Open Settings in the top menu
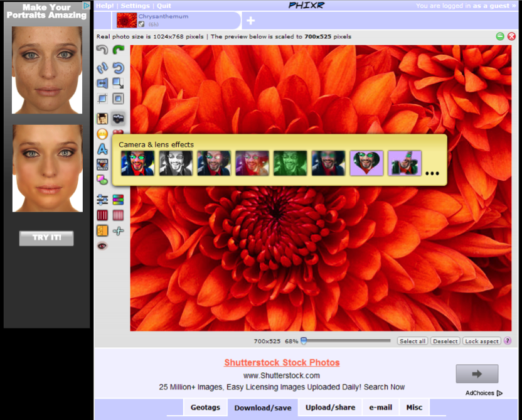522x420 pixels. [x=135, y=6]
